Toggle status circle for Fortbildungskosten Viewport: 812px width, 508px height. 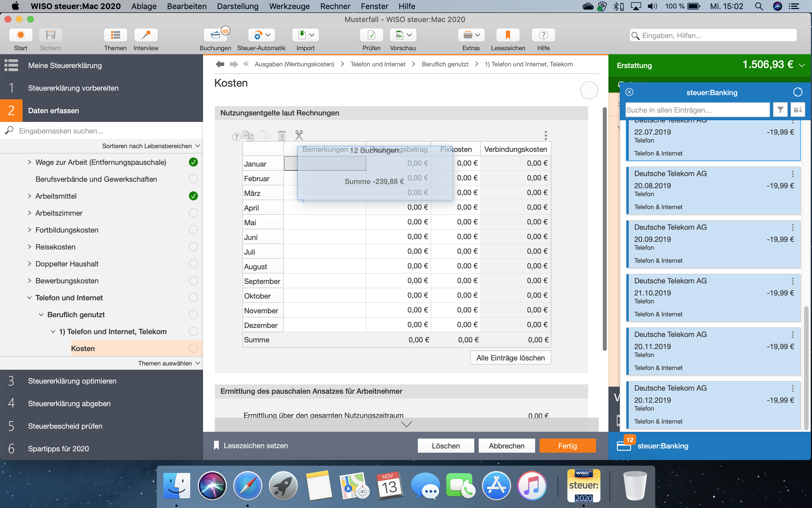click(x=193, y=230)
